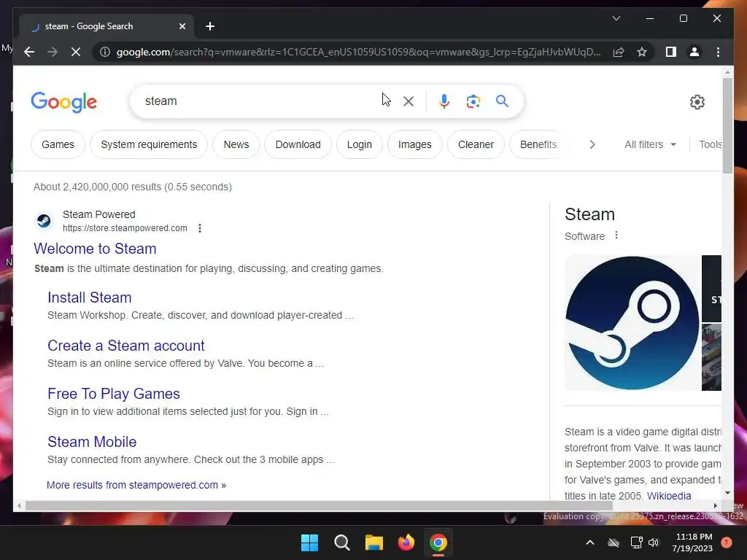This screenshot has height=560, width=747.
Task: Select System requirements filter chip
Action: [x=149, y=144]
